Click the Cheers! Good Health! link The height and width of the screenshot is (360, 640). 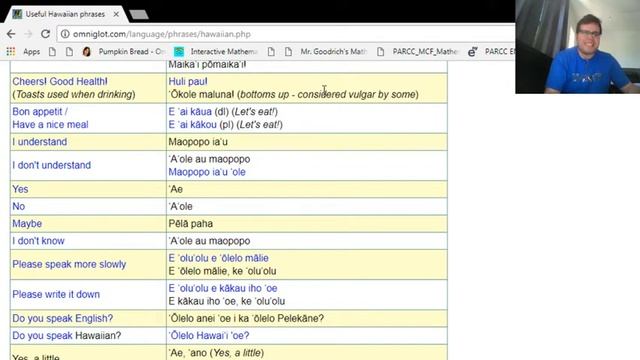click(x=60, y=81)
